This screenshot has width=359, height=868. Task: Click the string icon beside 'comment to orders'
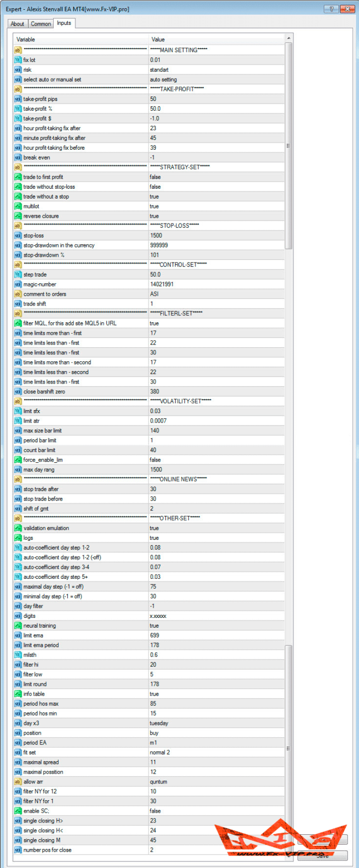click(x=18, y=295)
